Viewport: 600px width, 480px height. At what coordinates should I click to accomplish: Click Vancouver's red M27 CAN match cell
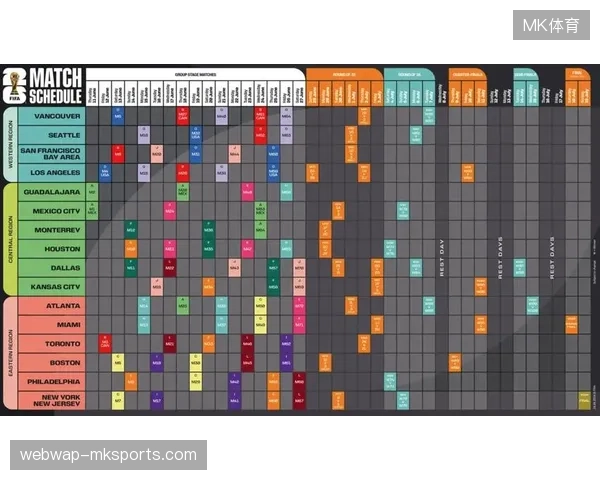tap(183, 116)
